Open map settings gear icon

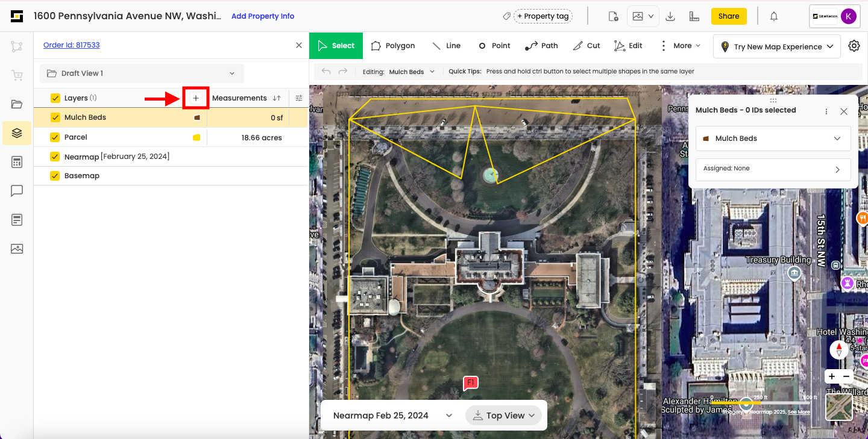coord(854,46)
